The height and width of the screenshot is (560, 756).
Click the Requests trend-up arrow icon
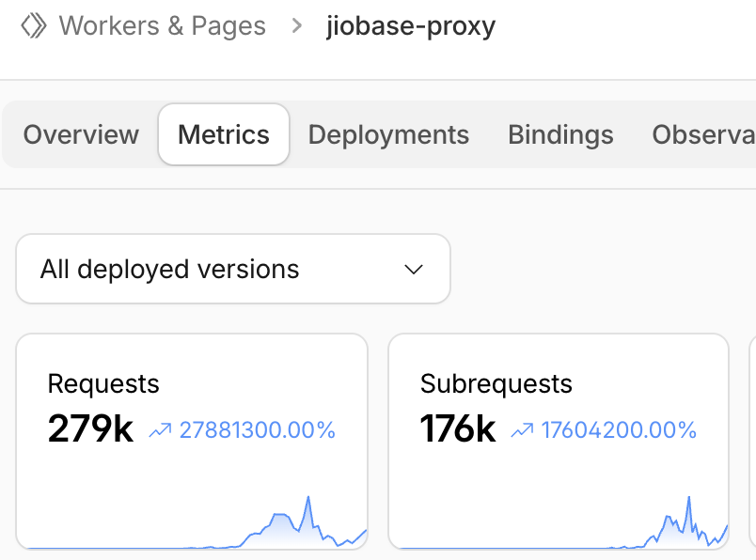[x=160, y=430]
